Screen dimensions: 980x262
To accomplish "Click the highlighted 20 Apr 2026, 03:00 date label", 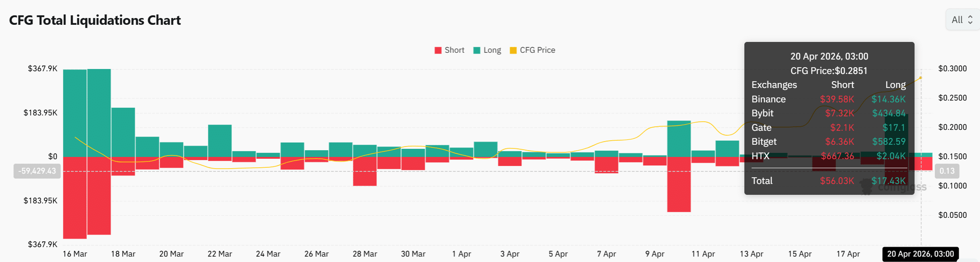I will (920, 254).
